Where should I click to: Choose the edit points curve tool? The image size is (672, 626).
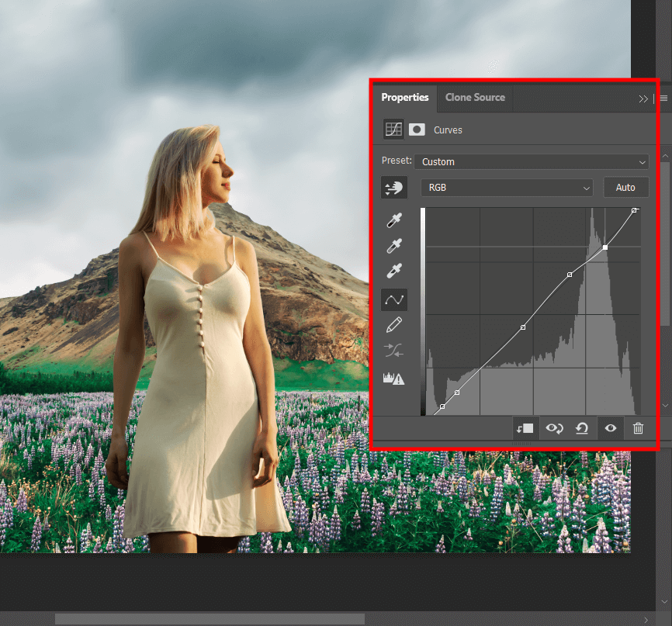[x=394, y=299]
